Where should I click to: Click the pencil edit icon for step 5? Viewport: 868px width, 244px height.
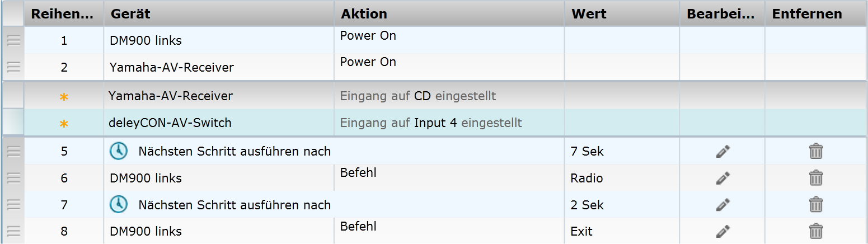tap(723, 151)
